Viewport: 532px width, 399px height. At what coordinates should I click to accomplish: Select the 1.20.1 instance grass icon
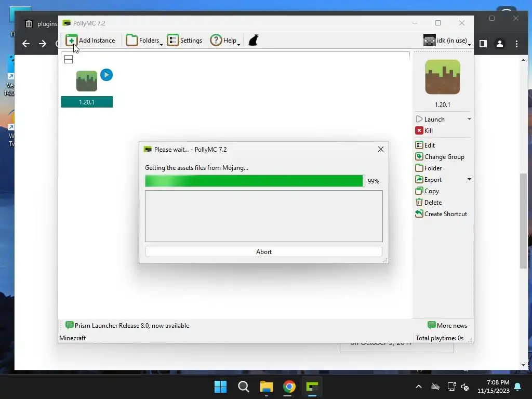(x=87, y=81)
